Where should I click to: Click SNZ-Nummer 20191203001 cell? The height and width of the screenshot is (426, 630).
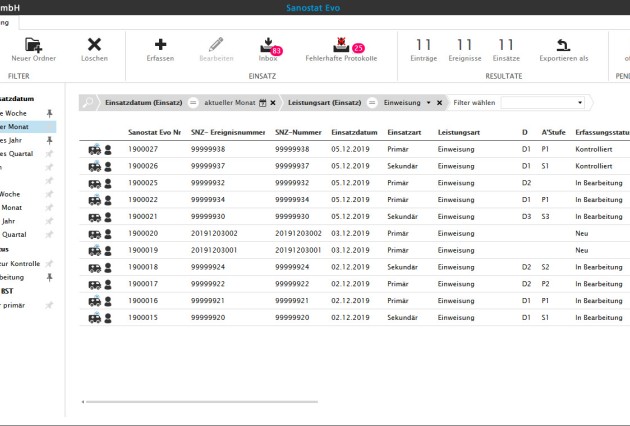[298, 250]
